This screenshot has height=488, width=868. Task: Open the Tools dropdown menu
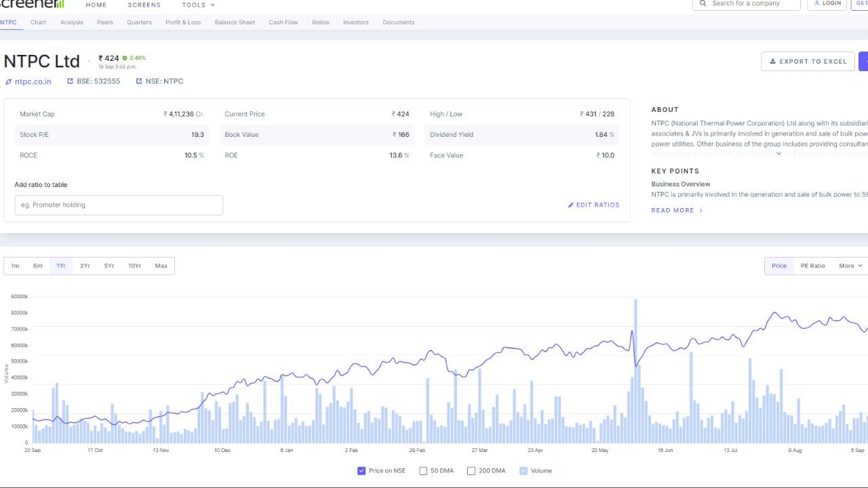tap(198, 5)
